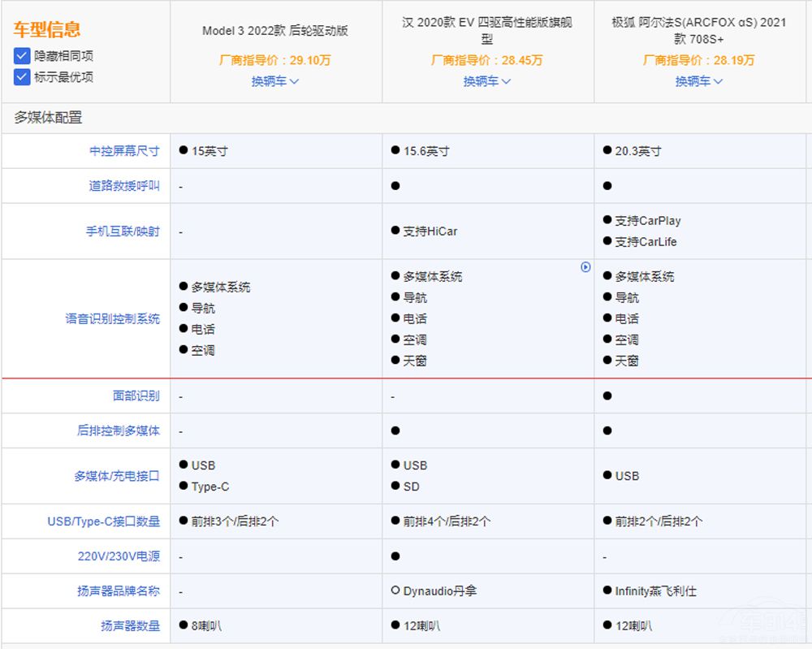The width and height of the screenshot is (812, 649).
Task: Open the 多媒体/充电接口 parameter link
Action: pos(117,476)
